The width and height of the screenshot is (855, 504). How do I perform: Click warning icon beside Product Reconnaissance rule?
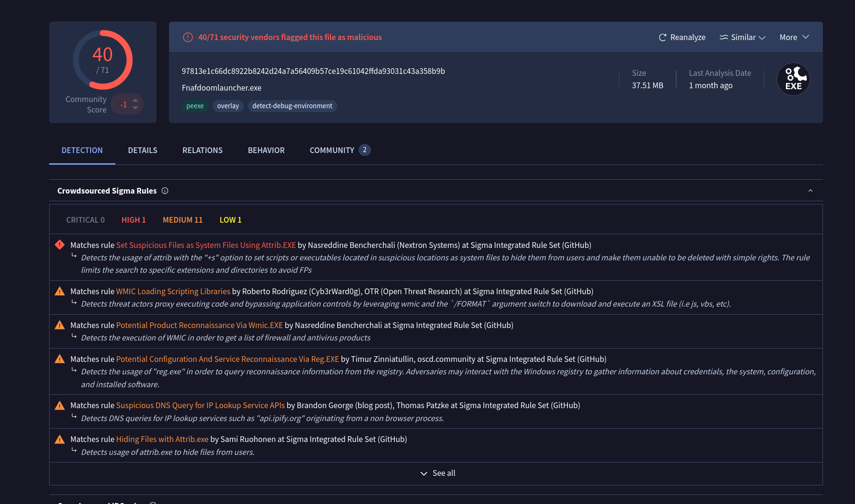click(x=60, y=325)
